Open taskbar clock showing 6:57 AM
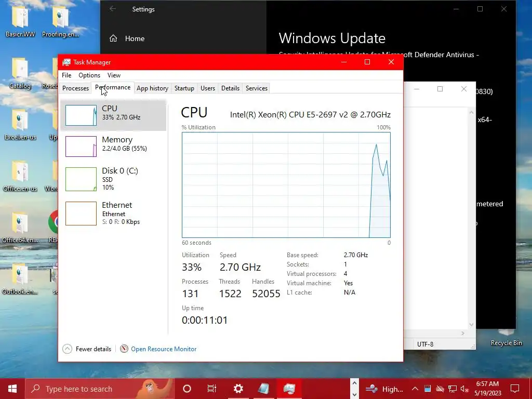532x399 pixels. click(487, 389)
